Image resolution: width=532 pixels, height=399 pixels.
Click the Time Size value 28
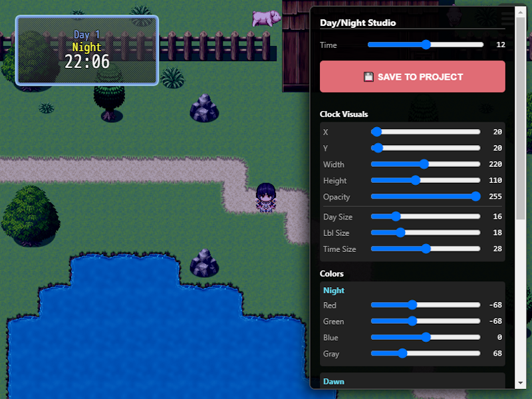(497, 249)
